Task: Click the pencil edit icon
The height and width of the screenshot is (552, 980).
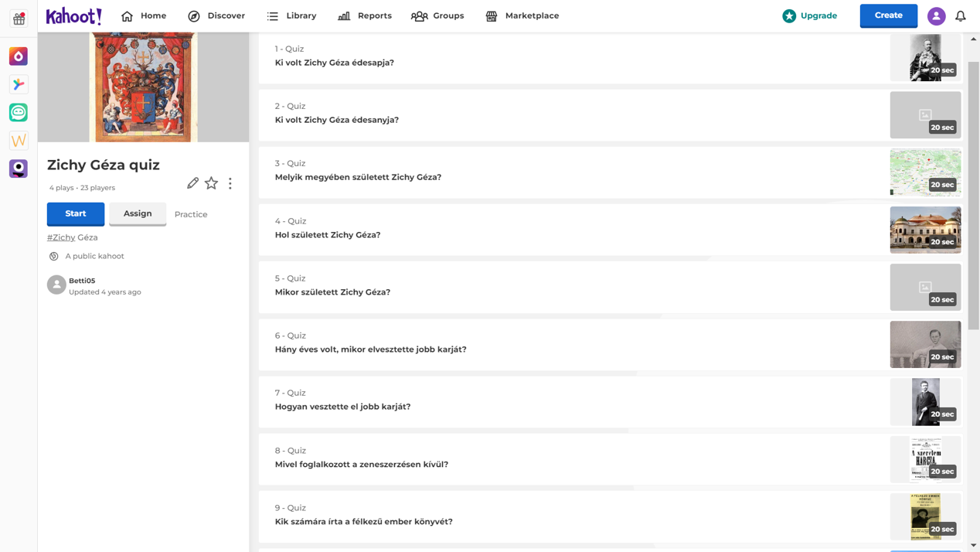Action: [x=192, y=183]
